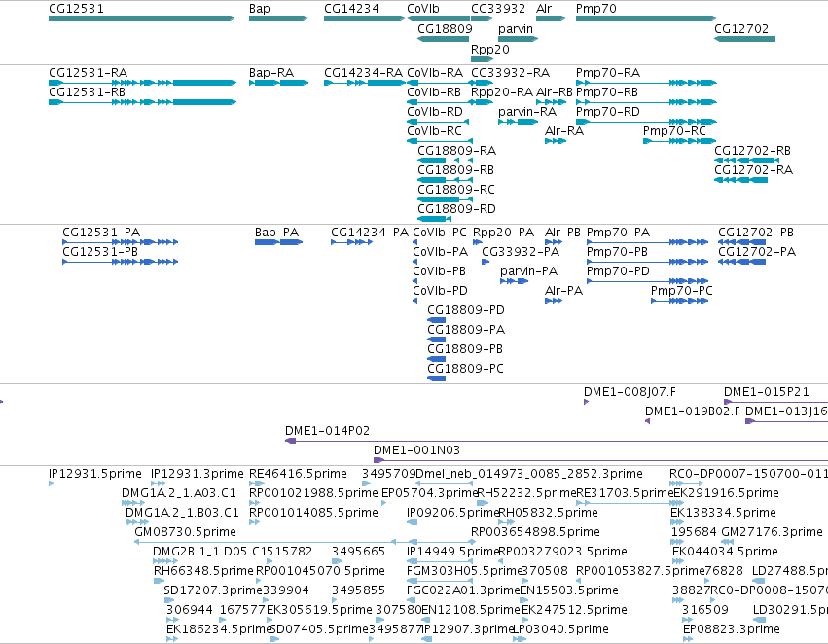Click the parvin gene label
This screenshot has height=644, width=828.
(x=516, y=28)
